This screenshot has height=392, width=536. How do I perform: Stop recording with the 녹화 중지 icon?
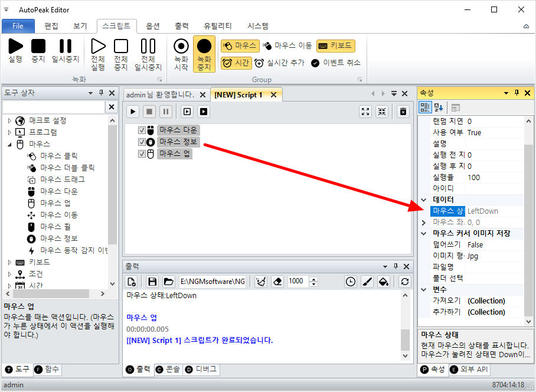pos(204,54)
